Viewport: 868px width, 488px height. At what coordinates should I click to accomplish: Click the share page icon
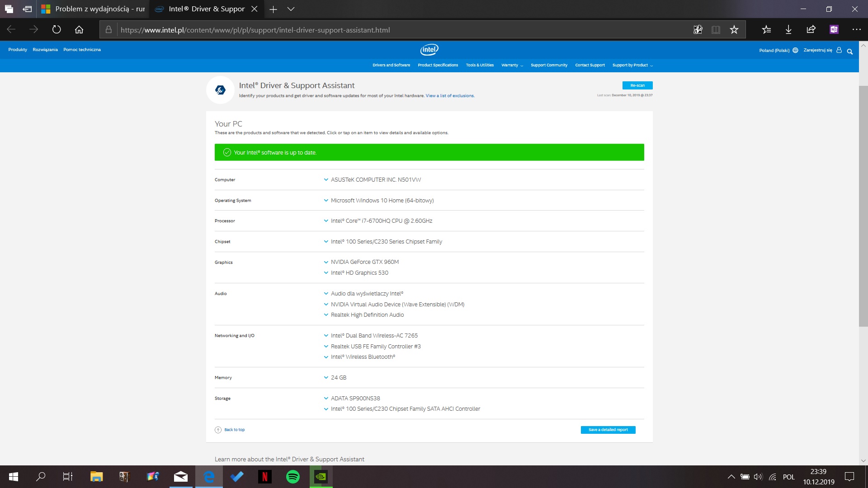tap(811, 30)
